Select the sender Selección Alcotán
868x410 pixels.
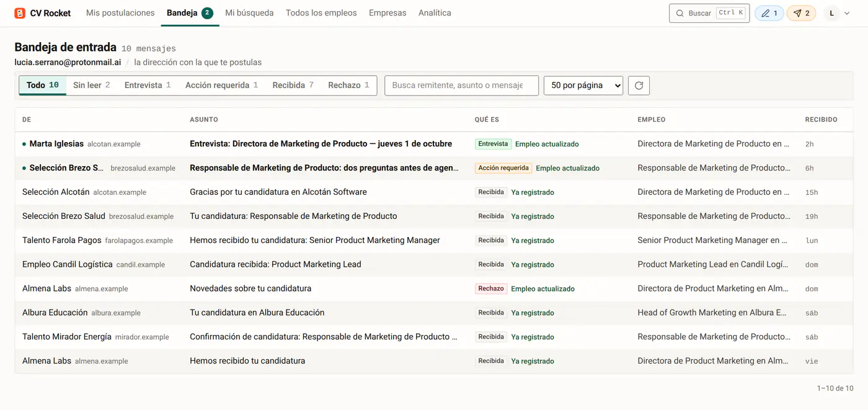(56, 192)
